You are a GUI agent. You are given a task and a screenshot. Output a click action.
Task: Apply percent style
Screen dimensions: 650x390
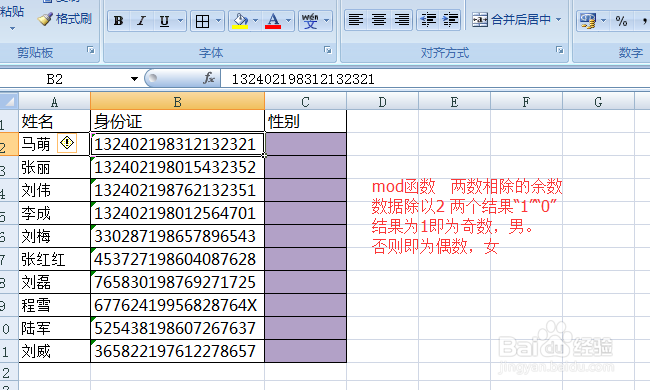pyautogui.click(x=621, y=21)
